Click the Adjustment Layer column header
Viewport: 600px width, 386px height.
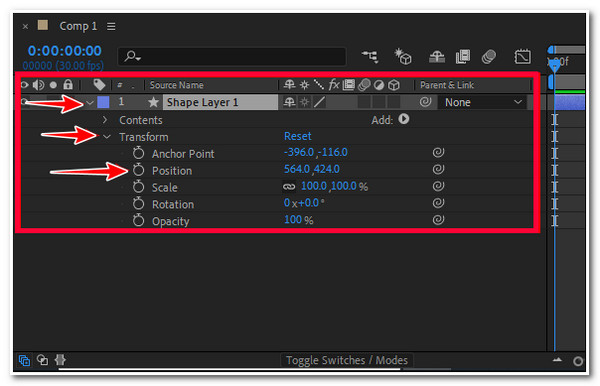tap(379, 85)
